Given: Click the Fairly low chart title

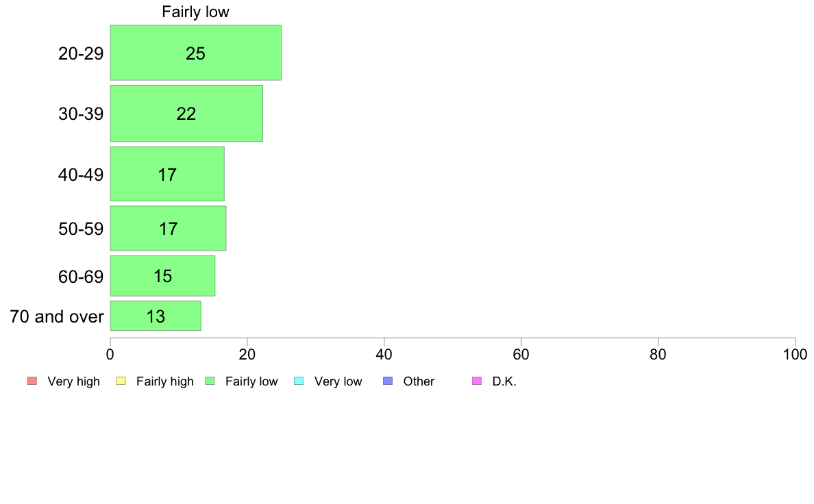Looking at the screenshot, I should [196, 12].
